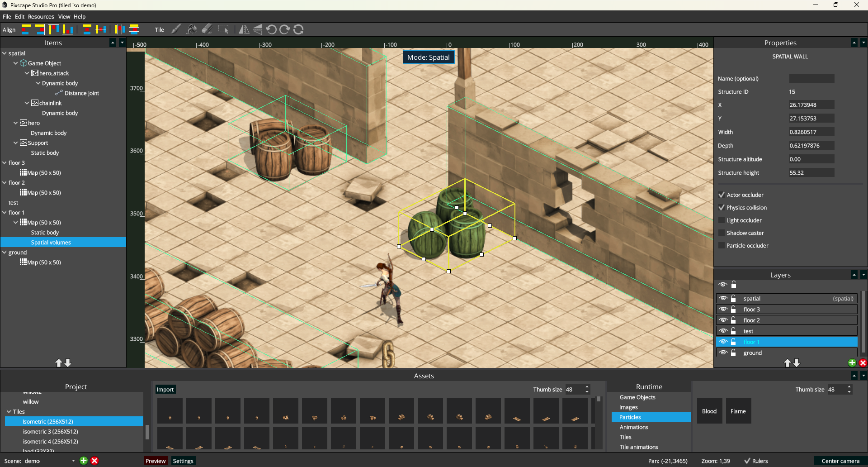Click the reset rotation refresh icon
Viewport: 868px width, 467px height.
pos(298,29)
